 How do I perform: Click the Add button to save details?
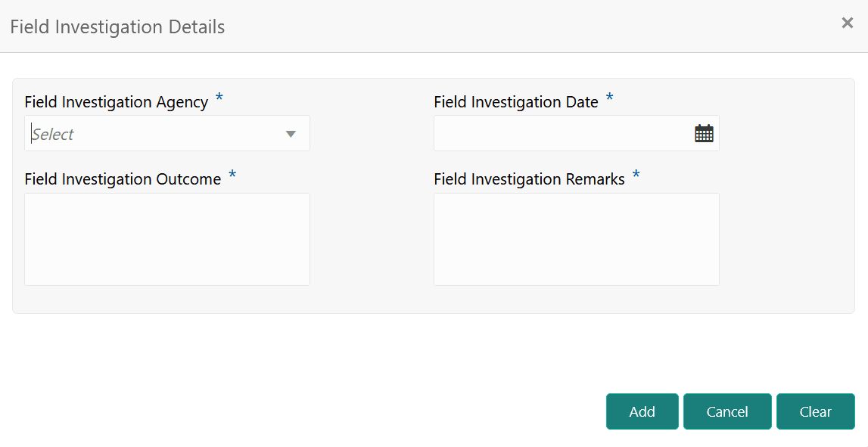coord(642,411)
